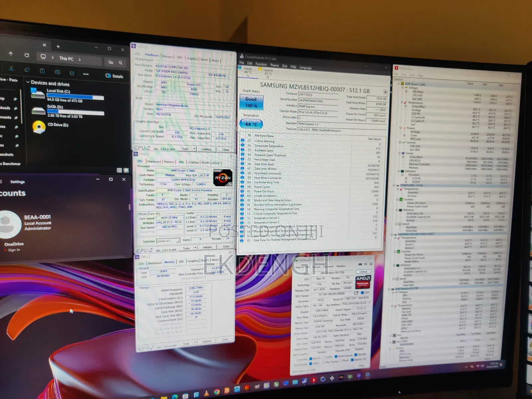Click the Bus Interface question mark in GPU-Z
The image size is (532, 399).
pos(369,303)
